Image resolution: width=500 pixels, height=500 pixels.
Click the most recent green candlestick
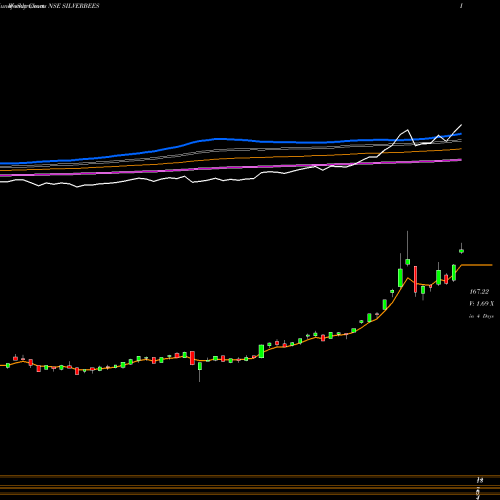[x=461, y=251]
